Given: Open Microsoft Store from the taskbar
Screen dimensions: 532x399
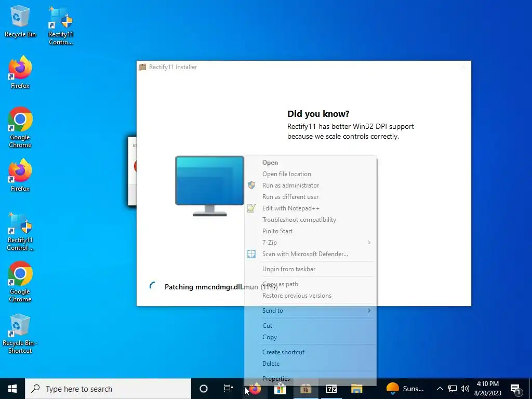Looking at the screenshot, I should 280,389.
